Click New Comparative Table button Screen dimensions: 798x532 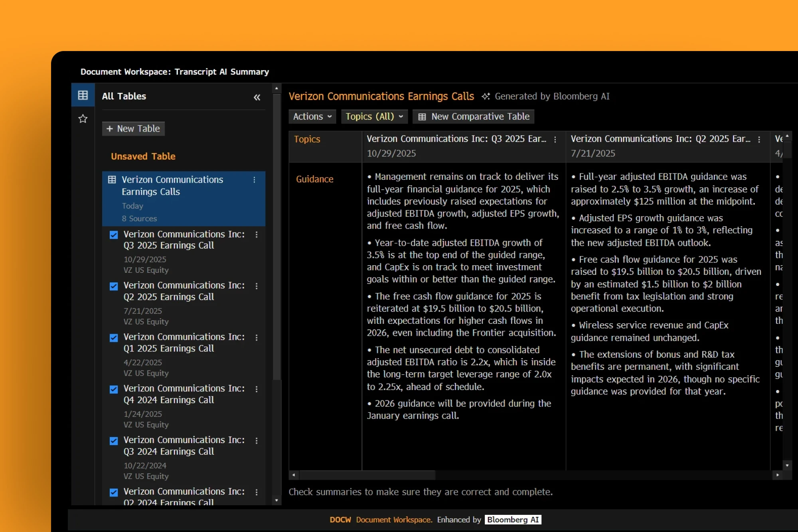pos(473,116)
